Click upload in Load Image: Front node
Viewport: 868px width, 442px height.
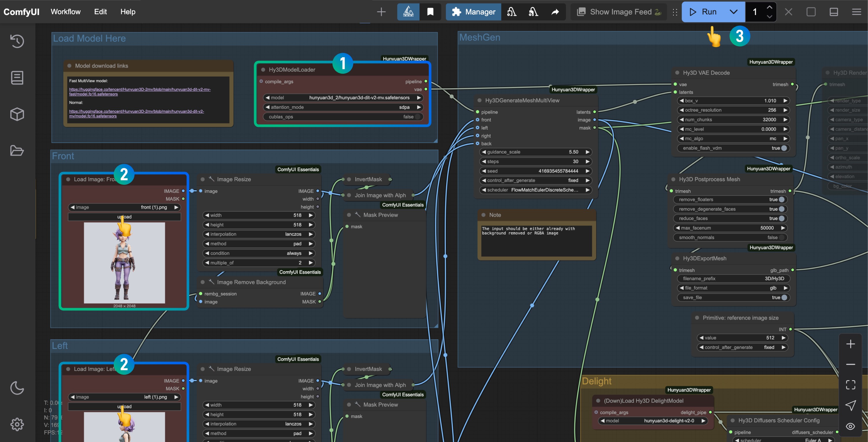pos(124,217)
